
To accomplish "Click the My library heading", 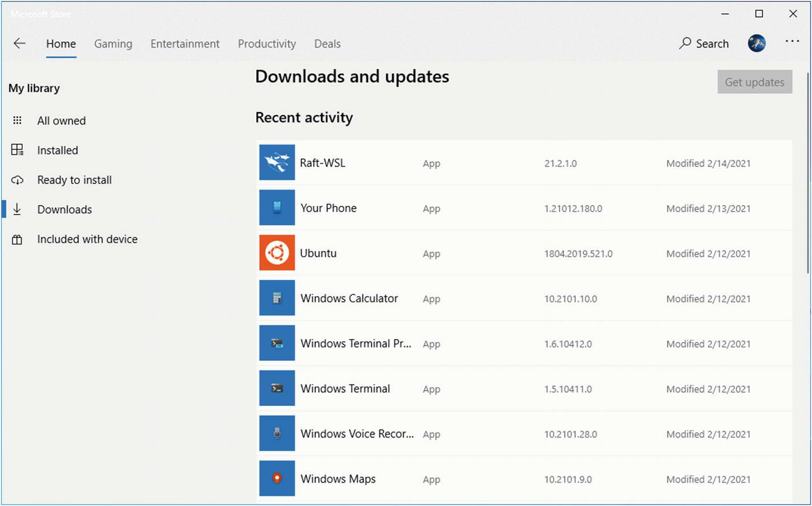I will tap(34, 88).
